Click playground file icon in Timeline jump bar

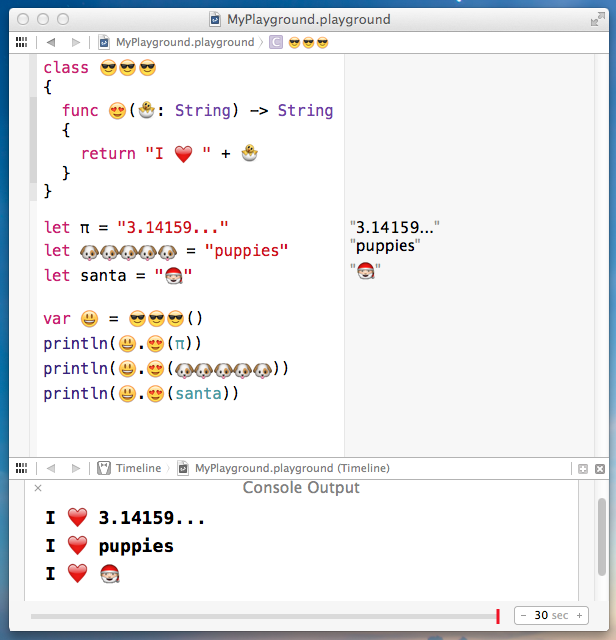coord(183,468)
